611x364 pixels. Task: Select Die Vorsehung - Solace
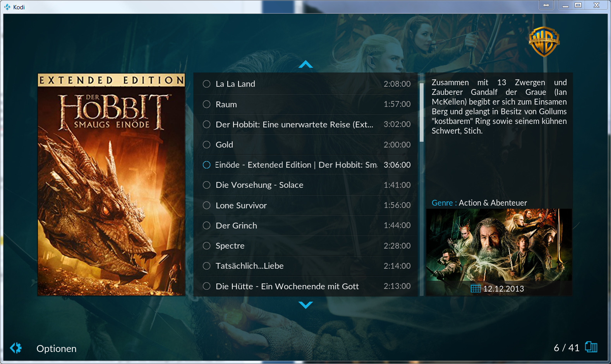[x=305, y=185]
